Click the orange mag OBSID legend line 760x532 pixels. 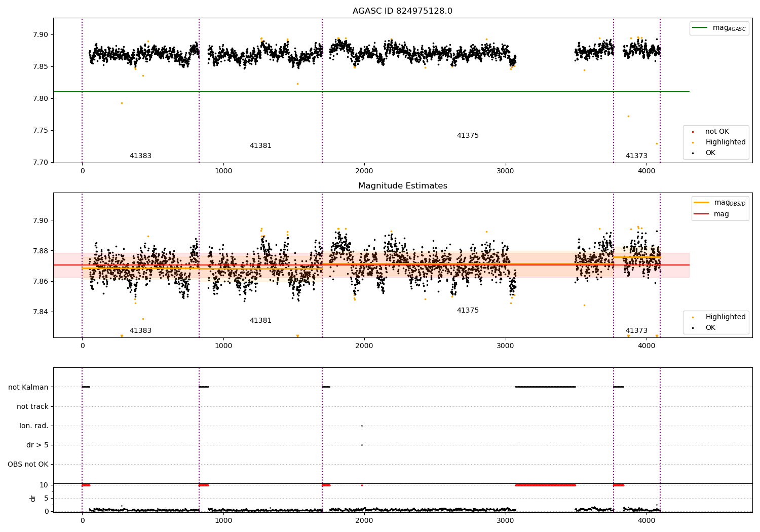click(702, 203)
